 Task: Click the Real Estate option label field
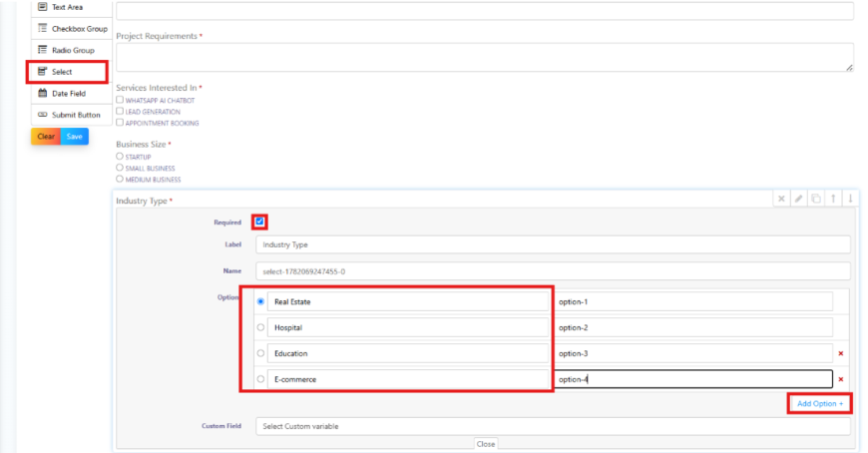pyautogui.click(x=408, y=301)
